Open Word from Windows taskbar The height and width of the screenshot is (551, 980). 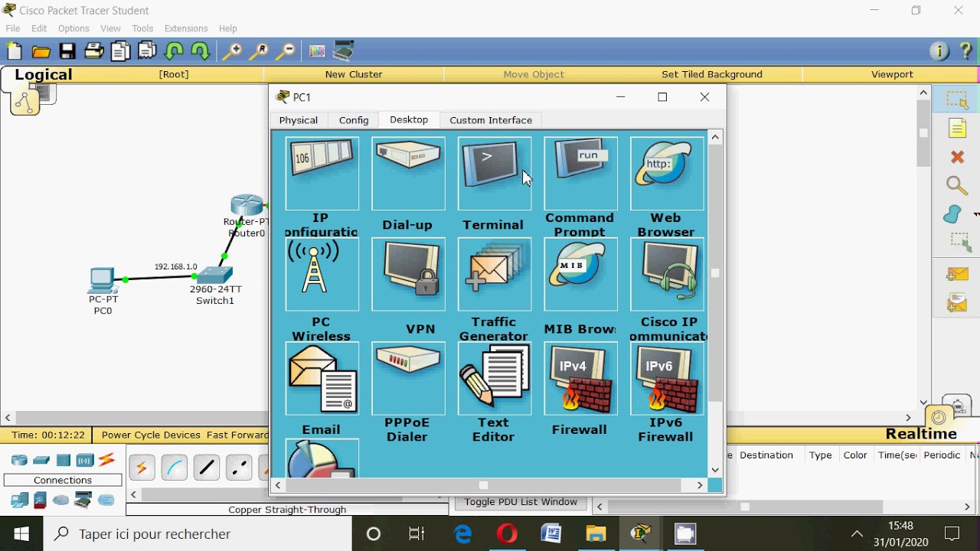550,533
